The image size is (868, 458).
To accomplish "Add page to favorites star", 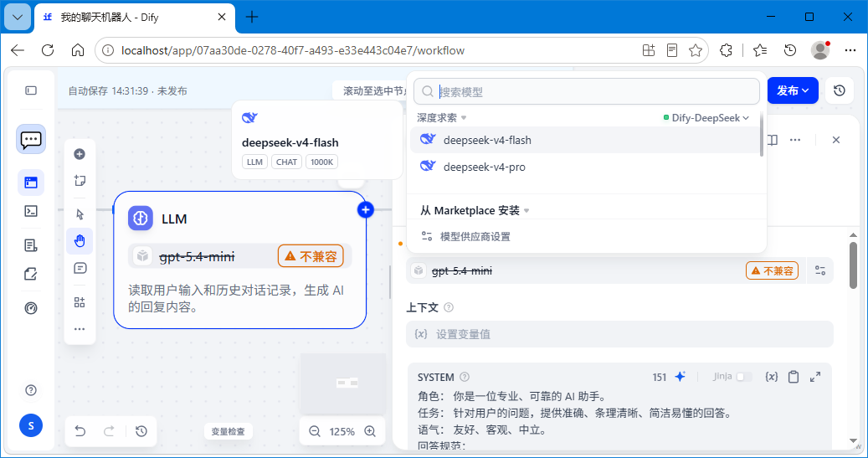I will pyautogui.click(x=696, y=50).
